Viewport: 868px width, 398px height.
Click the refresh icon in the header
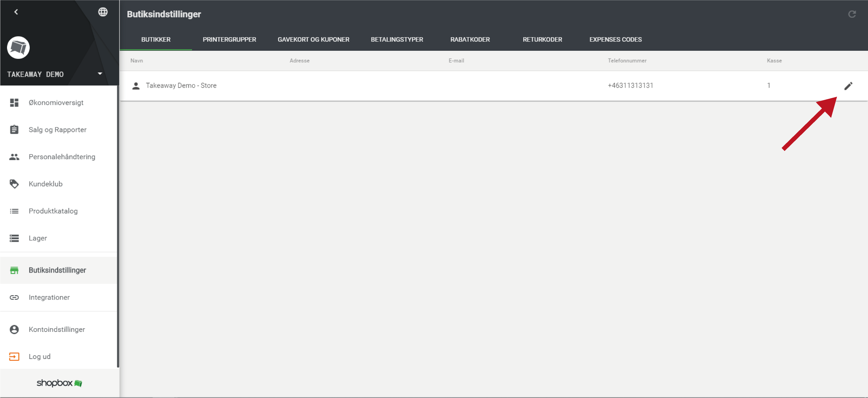(x=852, y=14)
